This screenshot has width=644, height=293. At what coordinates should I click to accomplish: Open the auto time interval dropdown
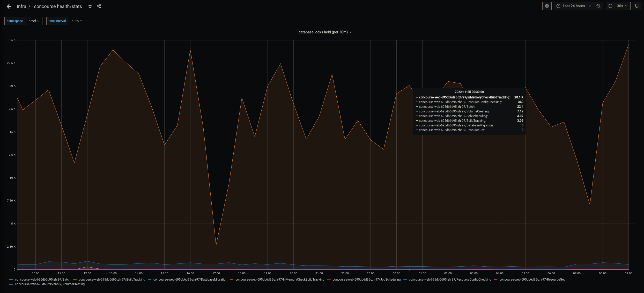click(77, 21)
